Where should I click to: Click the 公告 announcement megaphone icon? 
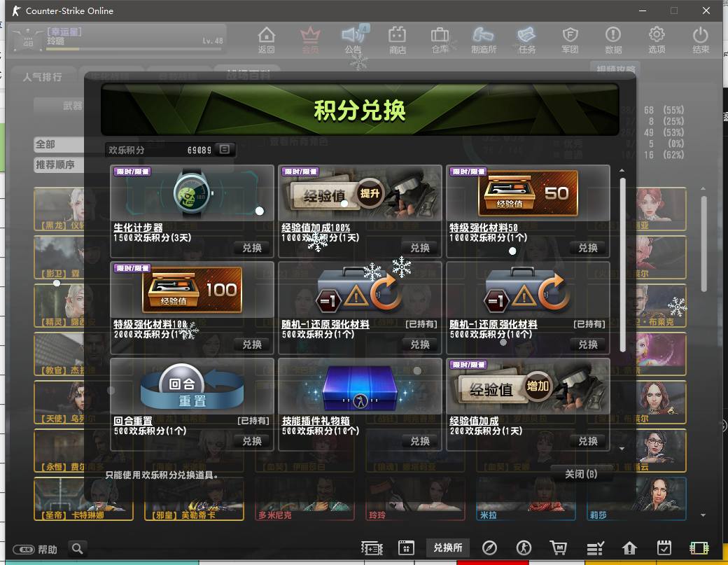click(x=353, y=39)
